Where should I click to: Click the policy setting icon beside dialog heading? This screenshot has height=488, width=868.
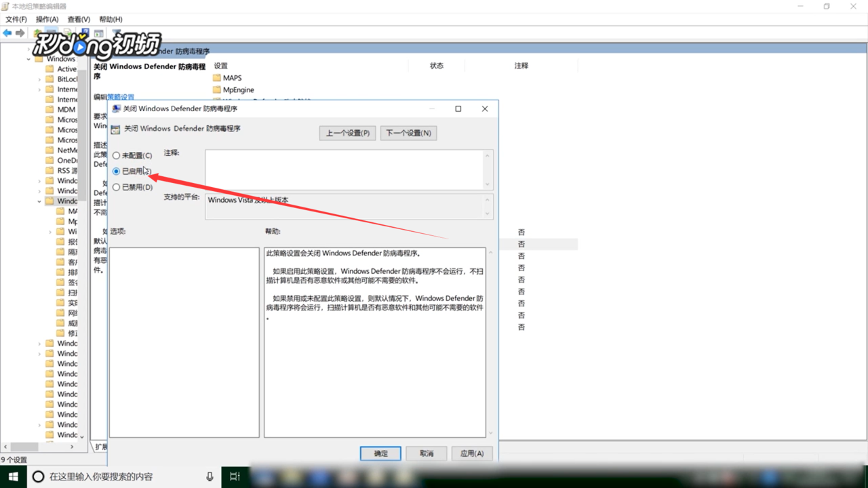pos(115,129)
